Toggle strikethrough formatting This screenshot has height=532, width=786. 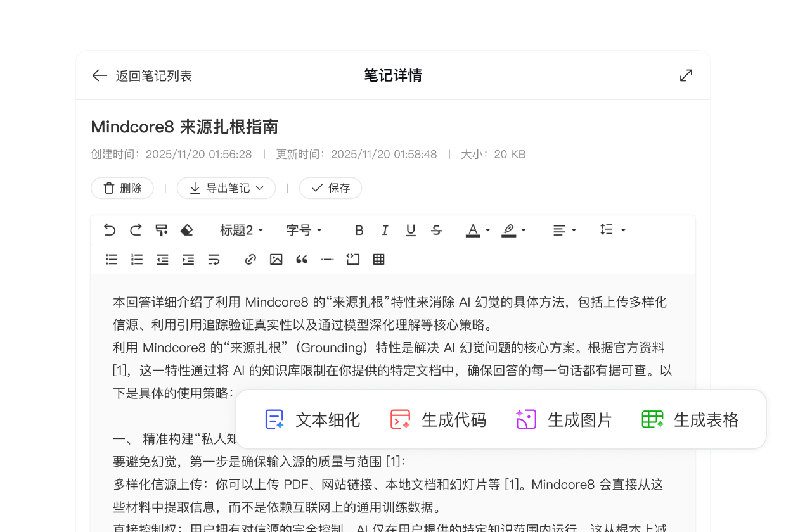point(436,230)
